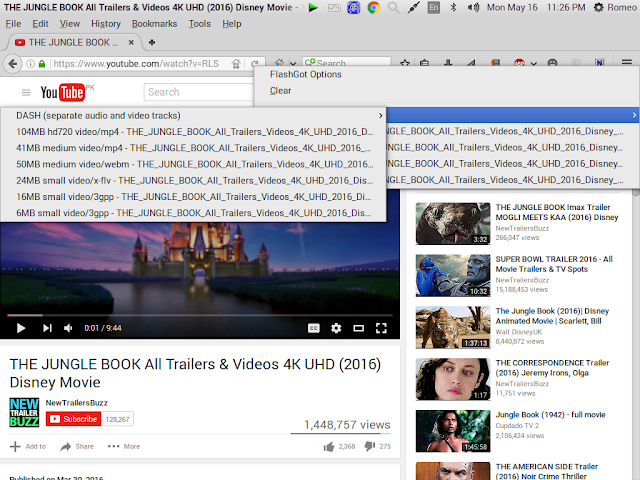Image resolution: width=640 pixels, height=480 pixels.
Task: Click the blue N add-on toolbar icon
Action: click(x=599, y=63)
